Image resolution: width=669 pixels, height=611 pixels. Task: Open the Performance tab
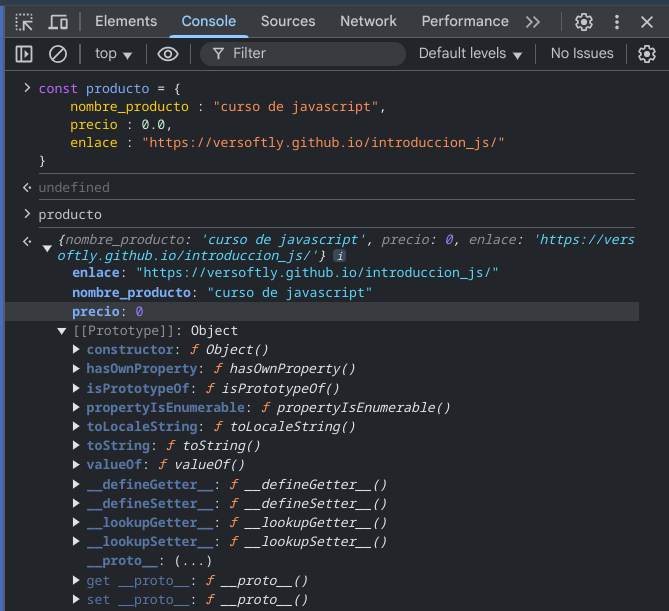point(465,21)
